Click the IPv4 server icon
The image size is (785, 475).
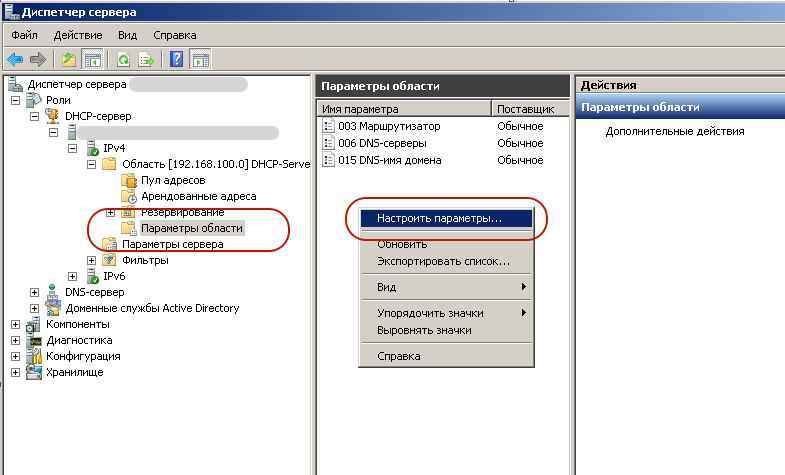coord(92,148)
